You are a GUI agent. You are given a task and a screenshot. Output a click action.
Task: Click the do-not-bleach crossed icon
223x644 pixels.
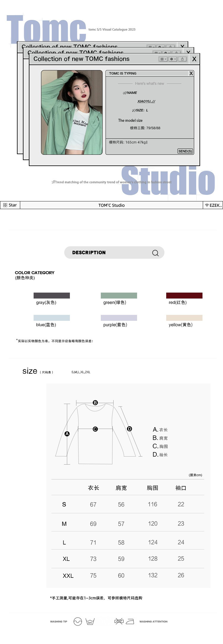(x=119, y=621)
